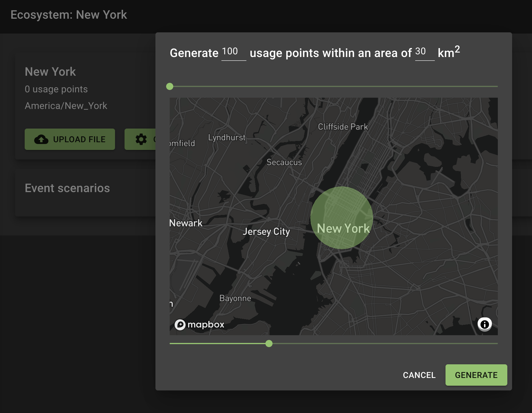This screenshot has height=413, width=532.
Task: Open the Mapbox attribution info icon
Action: click(485, 325)
